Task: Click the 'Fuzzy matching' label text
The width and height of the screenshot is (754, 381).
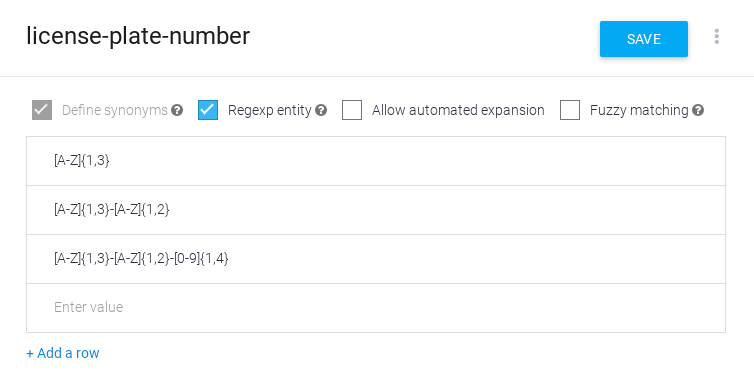Action: pyautogui.click(x=639, y=110)
